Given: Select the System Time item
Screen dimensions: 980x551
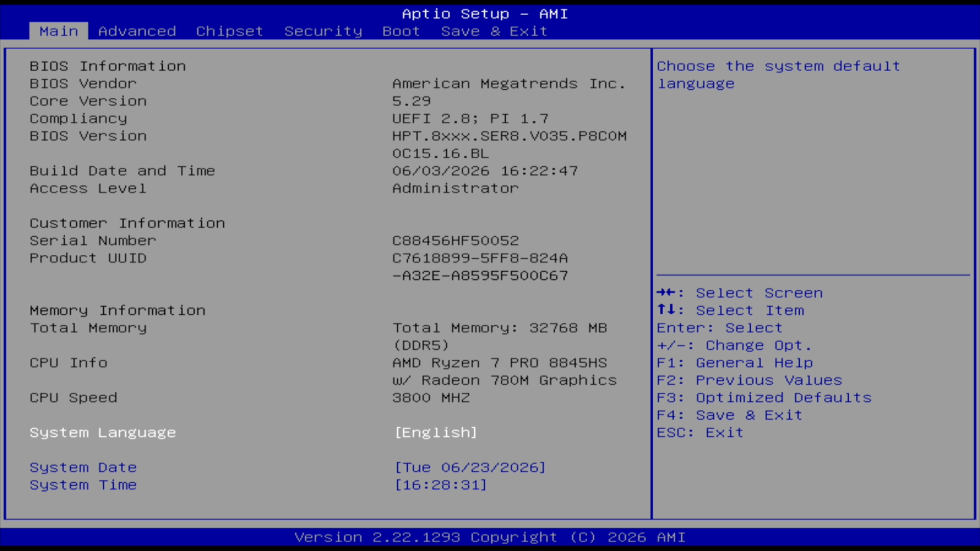Looking at the screenshot, I should [83, 485].
